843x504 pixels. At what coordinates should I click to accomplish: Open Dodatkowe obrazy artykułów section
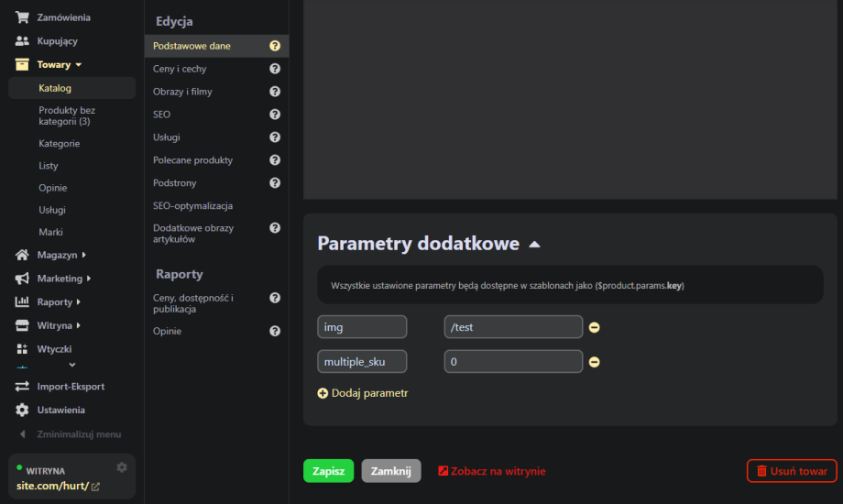pyautogui.click(x=193, y=234)
